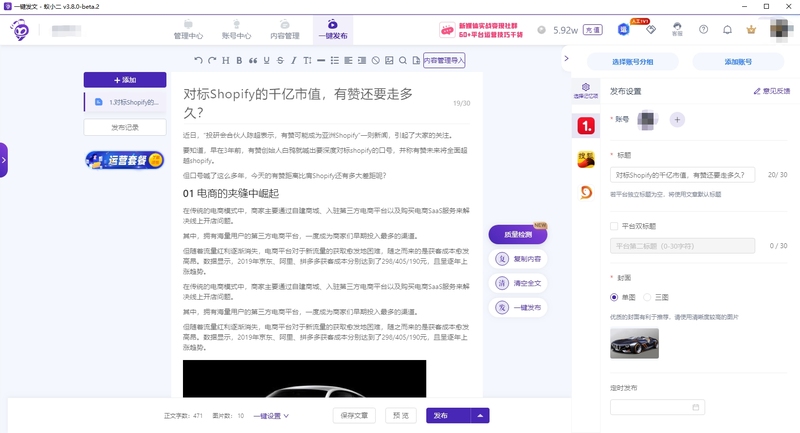800x433 pixels.
Task: Open the font size (T) tool
Action: click(x=307, y=60)
